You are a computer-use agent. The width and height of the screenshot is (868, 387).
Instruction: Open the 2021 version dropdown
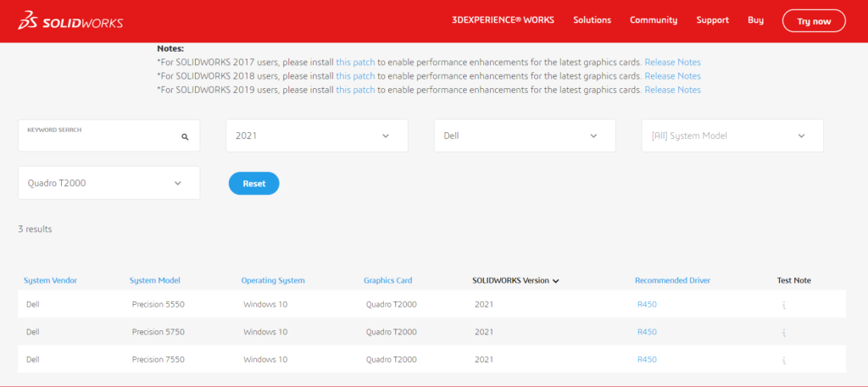(317, 135)
